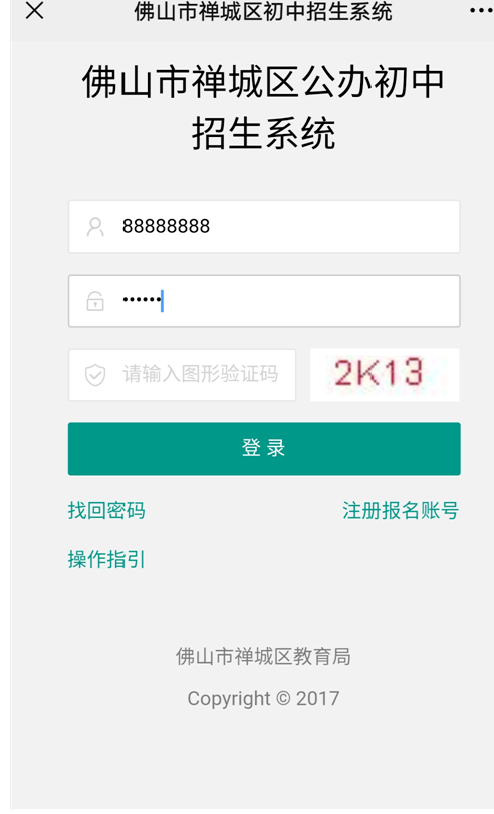
Task: Click the blue text cursor in password field
Action: pos(162,301)
